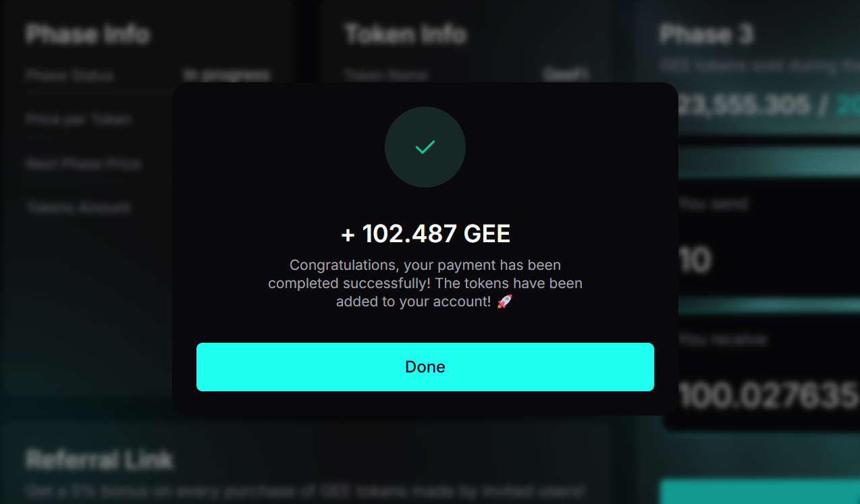Click the Referral Link heading

tap(99, 460)
